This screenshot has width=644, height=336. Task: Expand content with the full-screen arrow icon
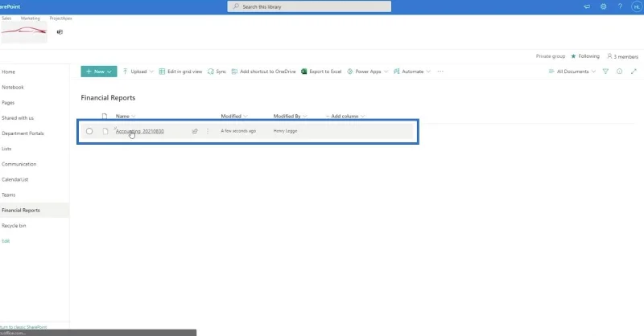[x=634, y=72]
